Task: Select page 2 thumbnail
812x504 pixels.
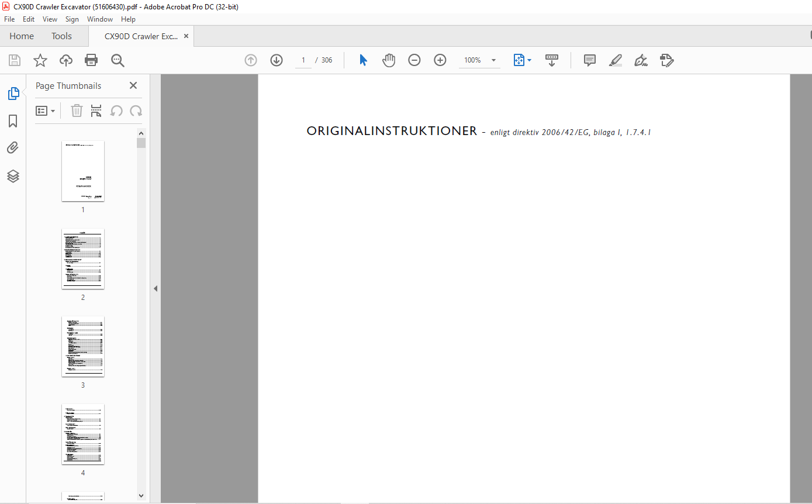Action: click(x=83, y=258)
